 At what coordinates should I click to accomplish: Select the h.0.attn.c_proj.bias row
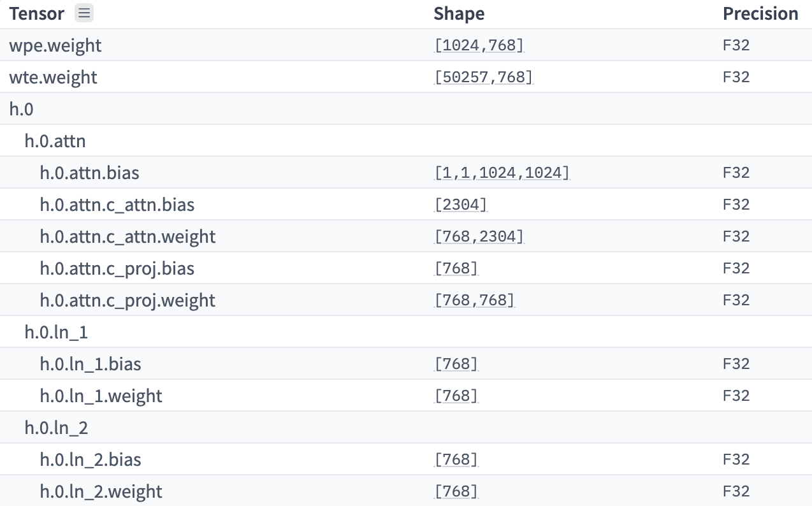point(117,268)
